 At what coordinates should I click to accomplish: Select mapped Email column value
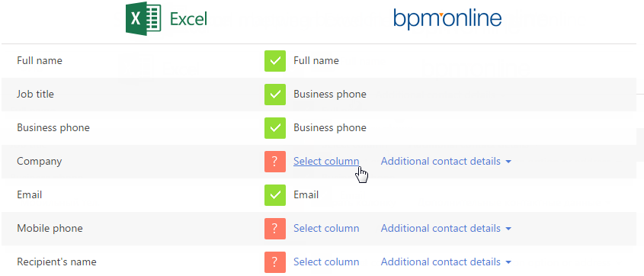tap(306, 194)
